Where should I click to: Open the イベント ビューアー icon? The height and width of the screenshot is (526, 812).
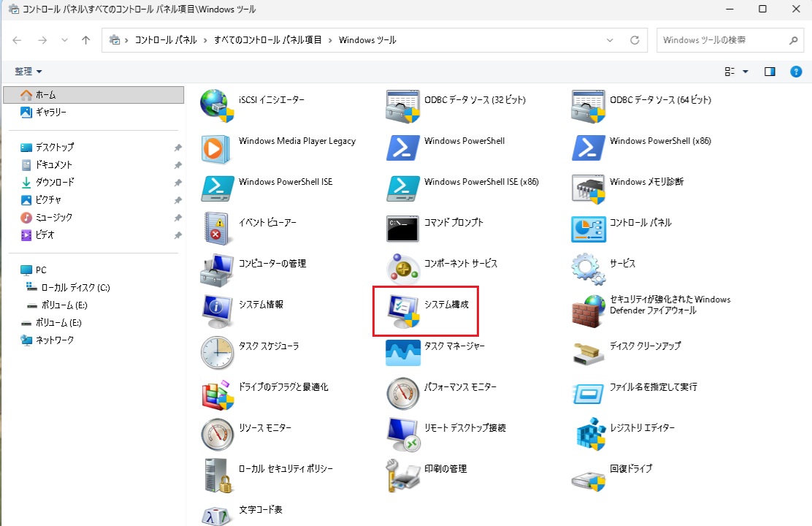pos(216,228)
